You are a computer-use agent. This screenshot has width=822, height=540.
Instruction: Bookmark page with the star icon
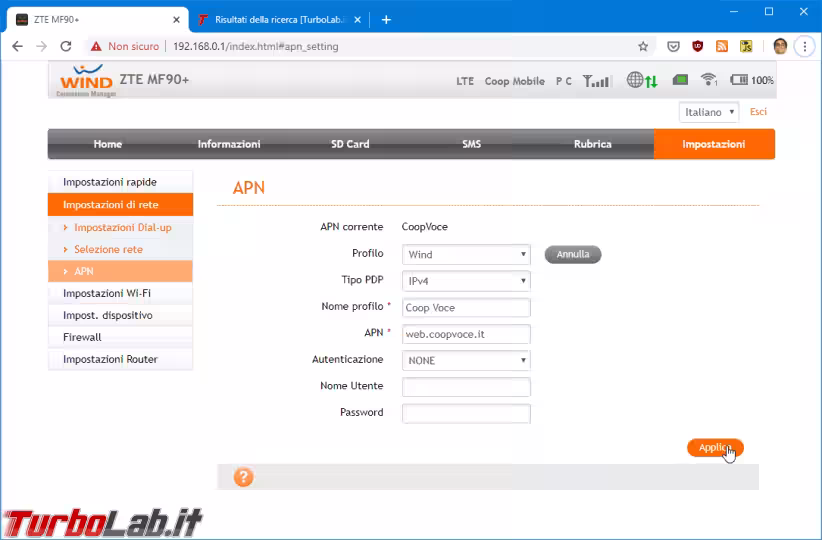643,47
